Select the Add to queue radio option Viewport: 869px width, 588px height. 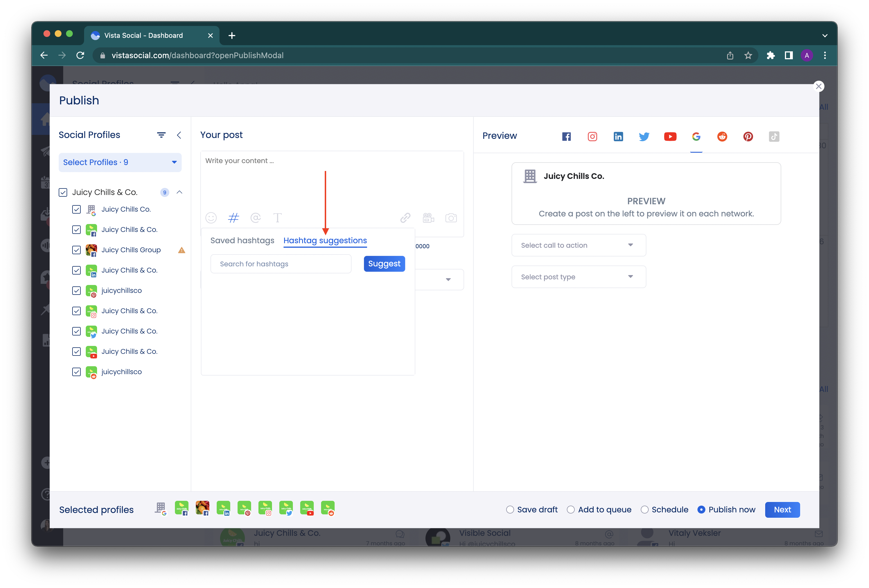click(570, 510)
